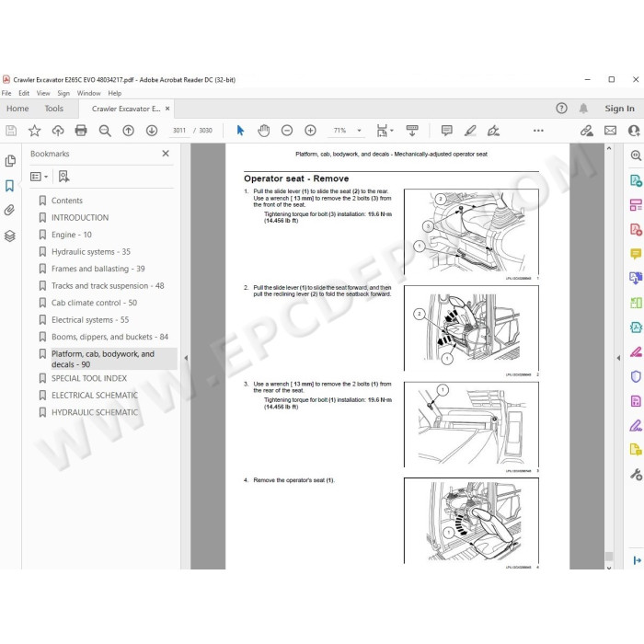This screenshot has width=644, height=644.
Task: Add document to starred files
Action: point(35,131)
